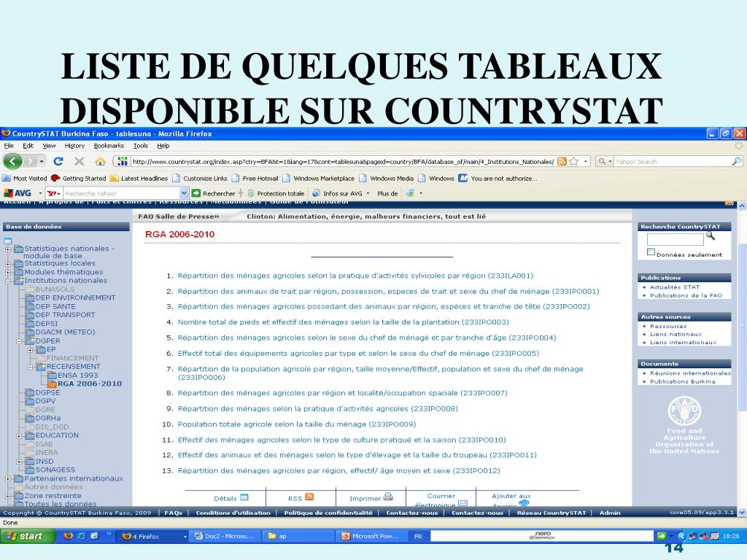Expand Statistiques nationales - module de base node
The width and height of the screenshot is (747, 560).
pyautogui.click(x=7, y=249)
